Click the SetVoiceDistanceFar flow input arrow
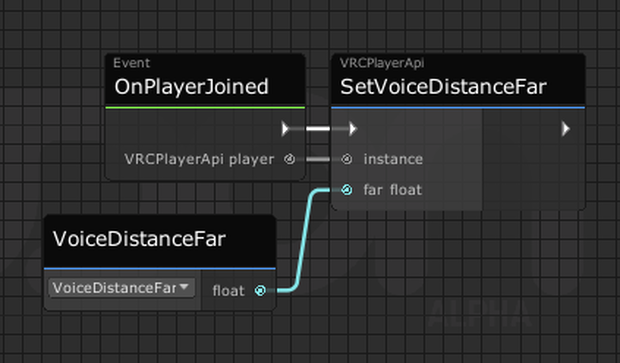 pos(353,129)
